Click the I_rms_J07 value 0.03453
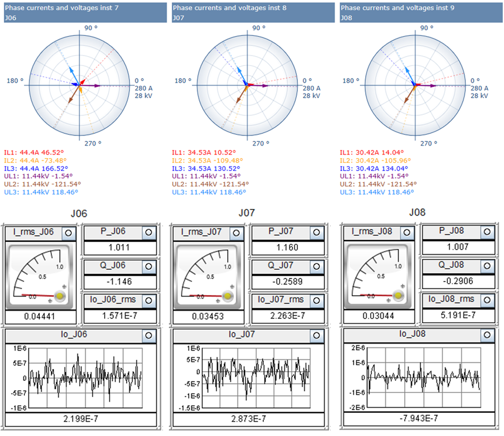 208,317
